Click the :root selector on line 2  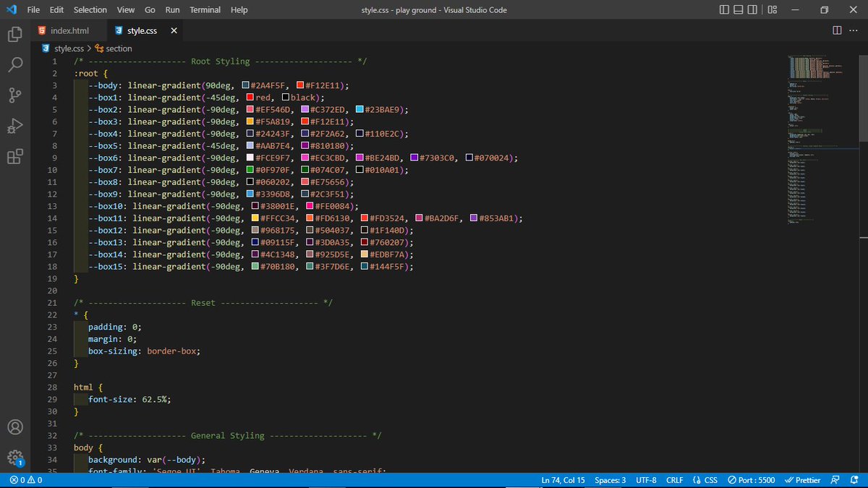[x=88, y=74]
